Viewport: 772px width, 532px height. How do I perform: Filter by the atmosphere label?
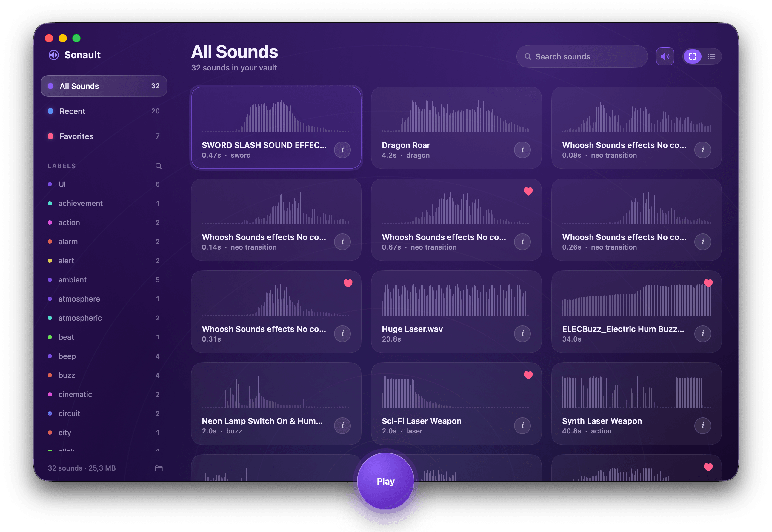(x=104, y=299)
